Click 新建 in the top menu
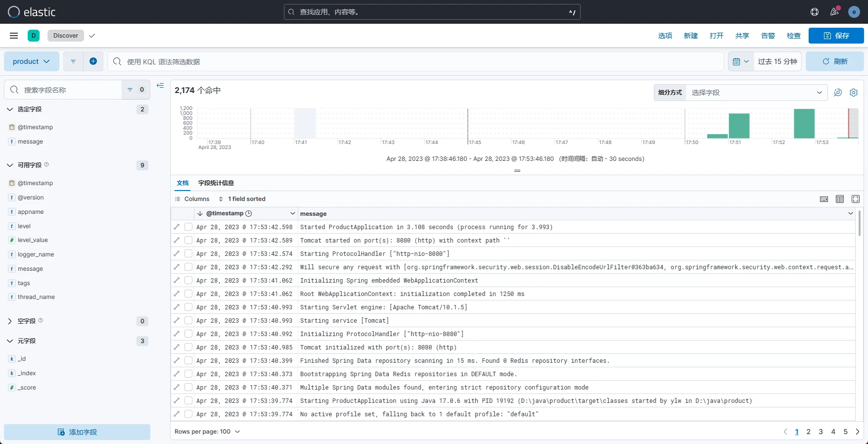Image resolution: width=868 pixels, height=444 pixels. [x=691, y=36]
